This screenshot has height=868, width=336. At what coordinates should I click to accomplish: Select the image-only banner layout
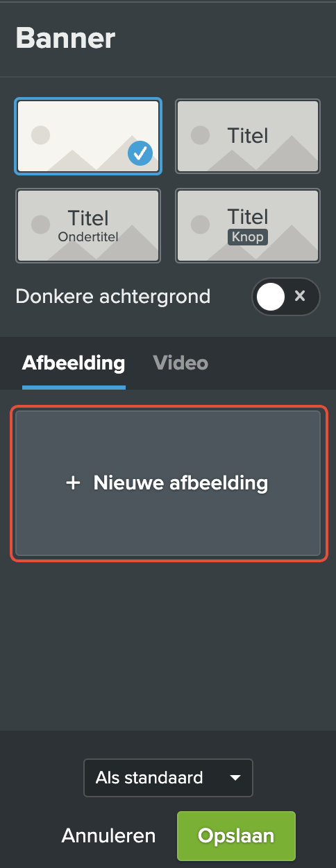pos(88,136)
